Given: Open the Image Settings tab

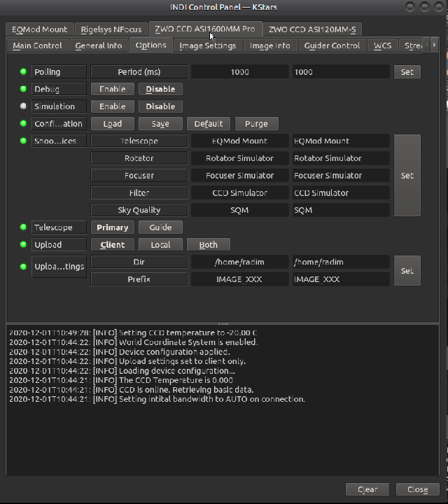Looking at the screenshot, I should pos(208,45).
